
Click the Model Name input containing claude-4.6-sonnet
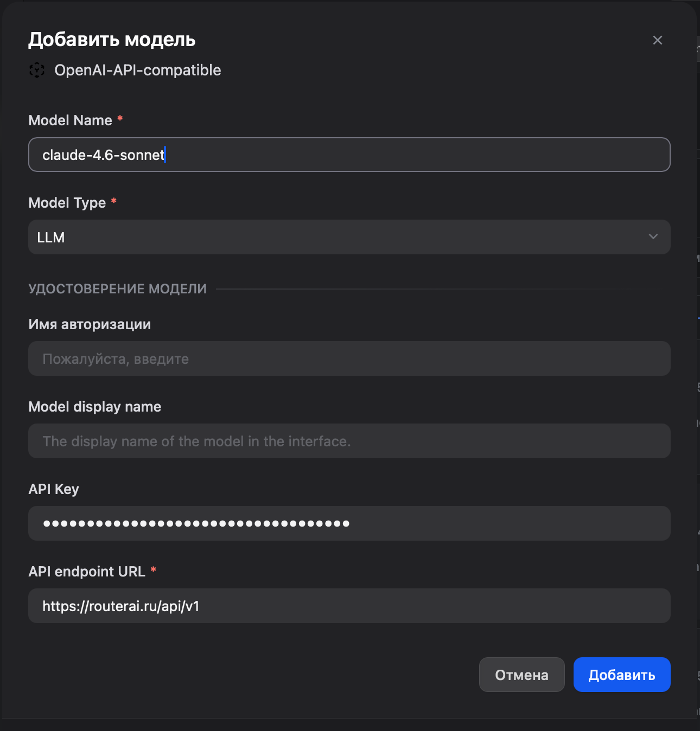pyautogui.click(x=349, y=155)
